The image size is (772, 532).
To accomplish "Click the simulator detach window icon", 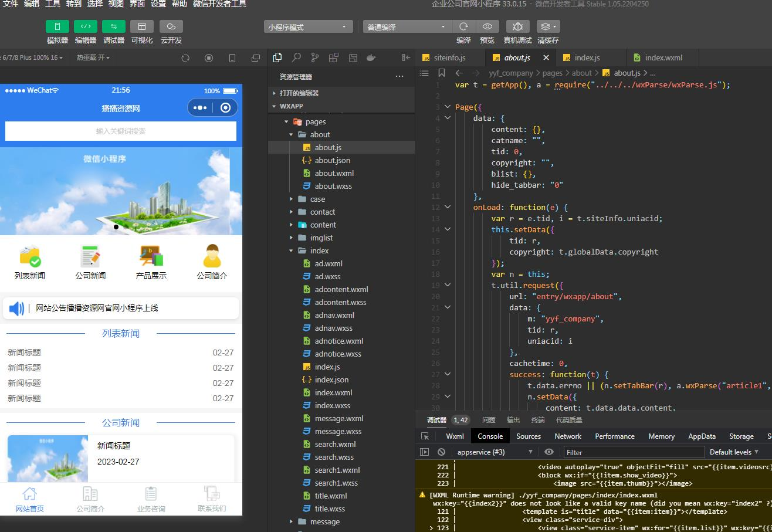I will coord(256,58).
